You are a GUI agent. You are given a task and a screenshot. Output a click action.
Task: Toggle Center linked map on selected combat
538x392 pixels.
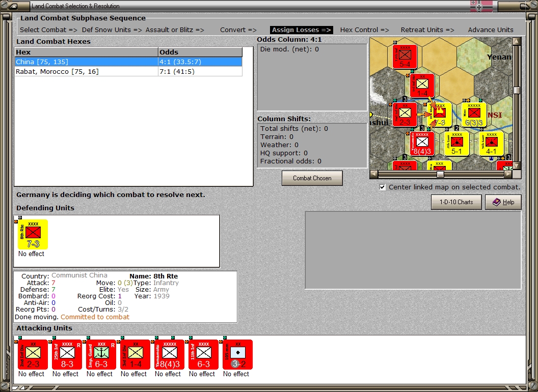383,187
